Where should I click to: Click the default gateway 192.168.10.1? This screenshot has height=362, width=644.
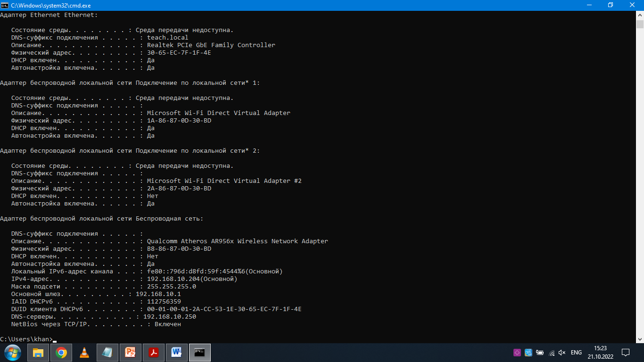158,294
